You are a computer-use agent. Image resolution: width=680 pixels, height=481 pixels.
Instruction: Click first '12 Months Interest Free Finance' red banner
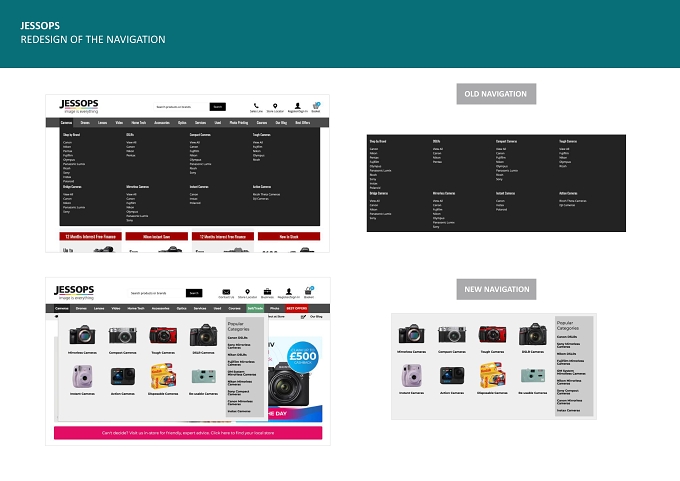point(90,236)
